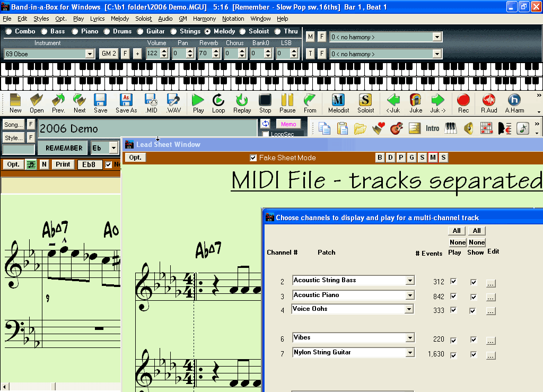
Task: Open a song with the Open icon
Action: click(x=37, y=103)
